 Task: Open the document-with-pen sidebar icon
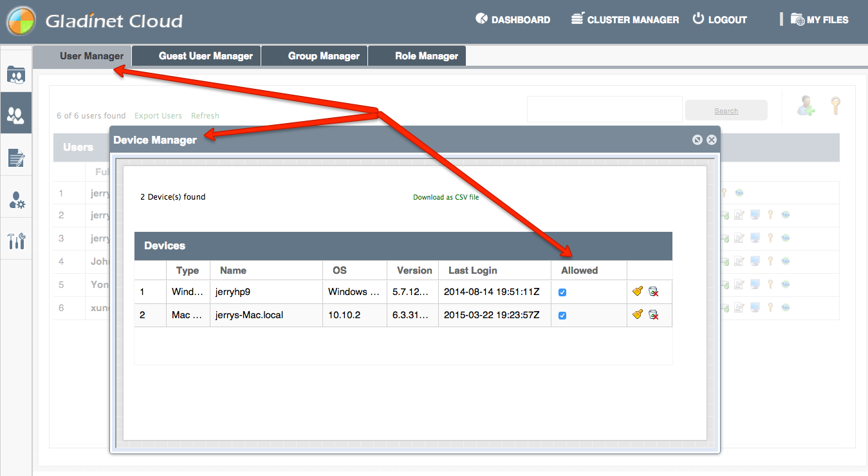[16, 157]
